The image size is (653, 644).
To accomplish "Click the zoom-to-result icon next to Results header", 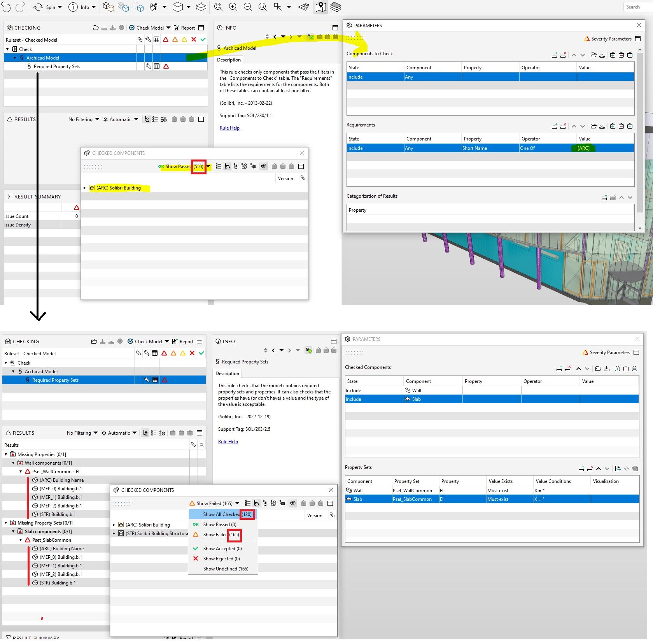I will (201, 445).
